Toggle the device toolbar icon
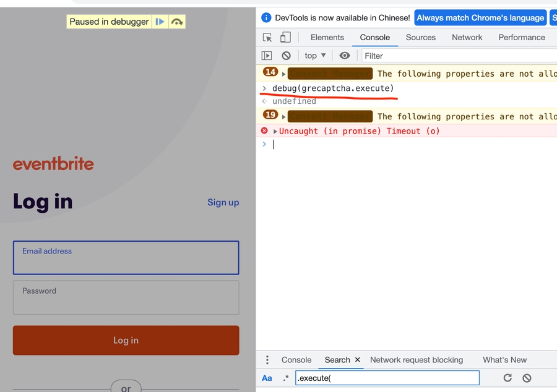The height and width of the screenshot is (392, 557). pos(287,38)
